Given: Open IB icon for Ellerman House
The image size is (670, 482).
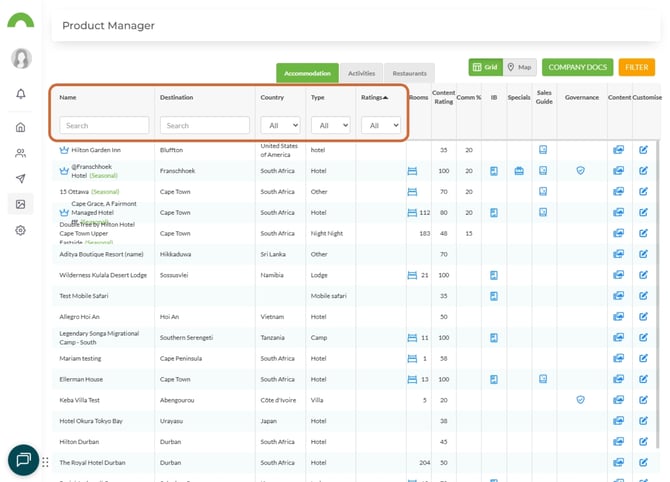Looking at the screenshot, I should click(494, 379).
